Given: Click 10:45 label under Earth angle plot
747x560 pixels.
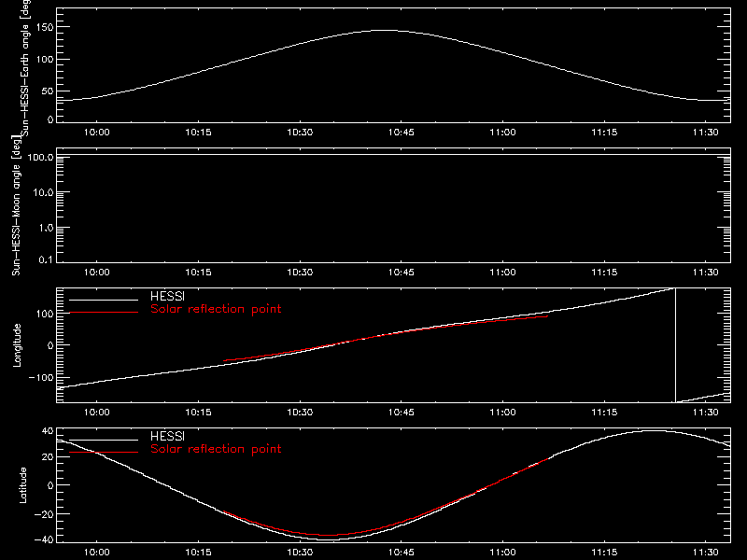Looking at the screenshot, I should tap(402, 133).
